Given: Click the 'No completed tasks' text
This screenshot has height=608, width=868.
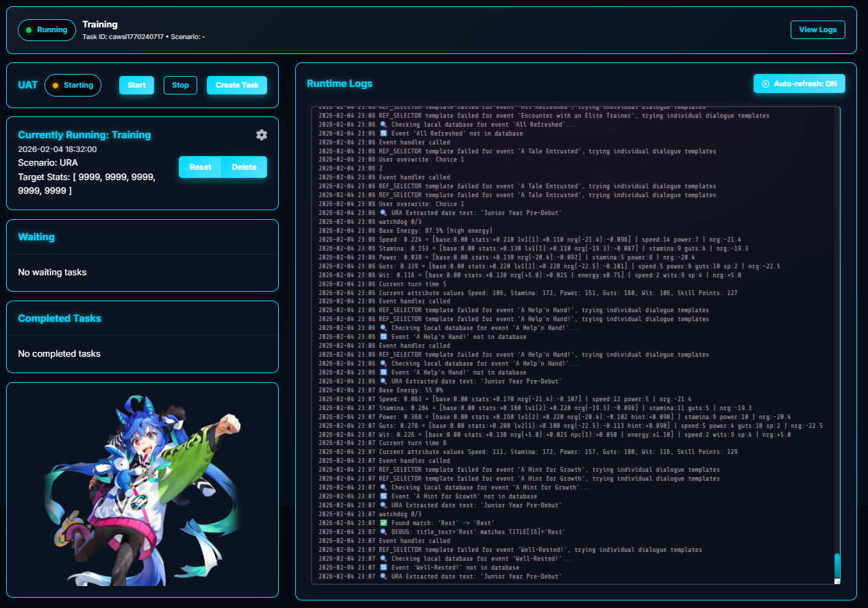Looking at the screenshot, I should [59, 354].
